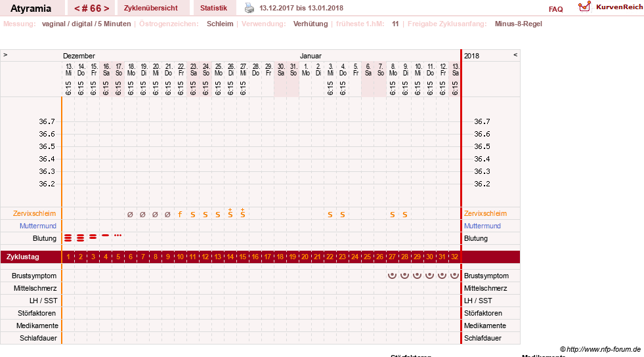This screenshot has width=644, height=357.
Task: Click the breast symptom icon on cycle day 30
Action: [429, 275]
